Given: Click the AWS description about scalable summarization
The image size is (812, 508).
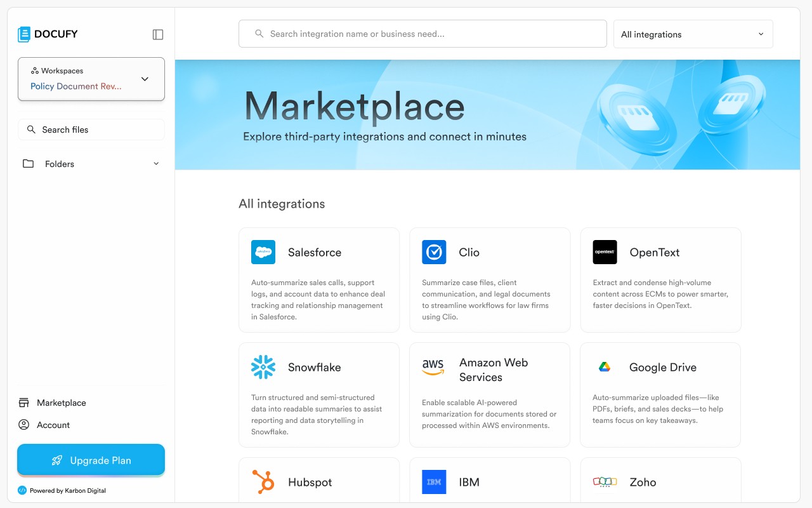Looking at the screenshot, I should click(489, 414).
